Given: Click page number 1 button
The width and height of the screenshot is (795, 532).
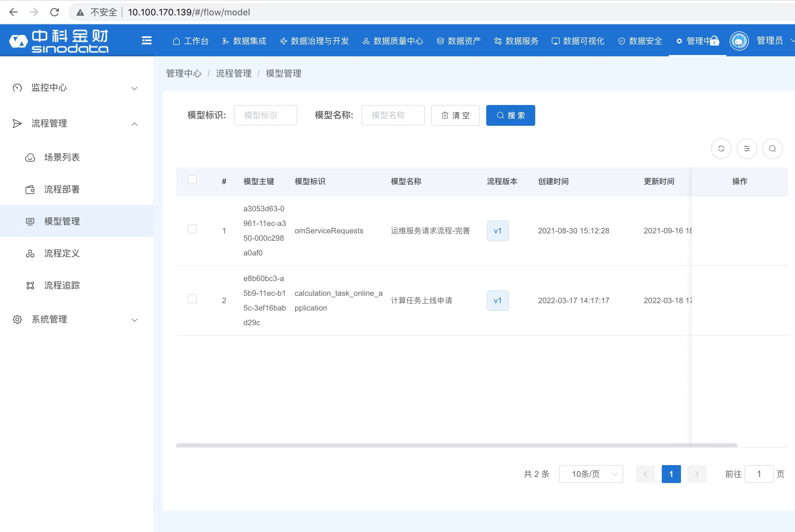Looking at the screenshot, I should coord(671,474).
